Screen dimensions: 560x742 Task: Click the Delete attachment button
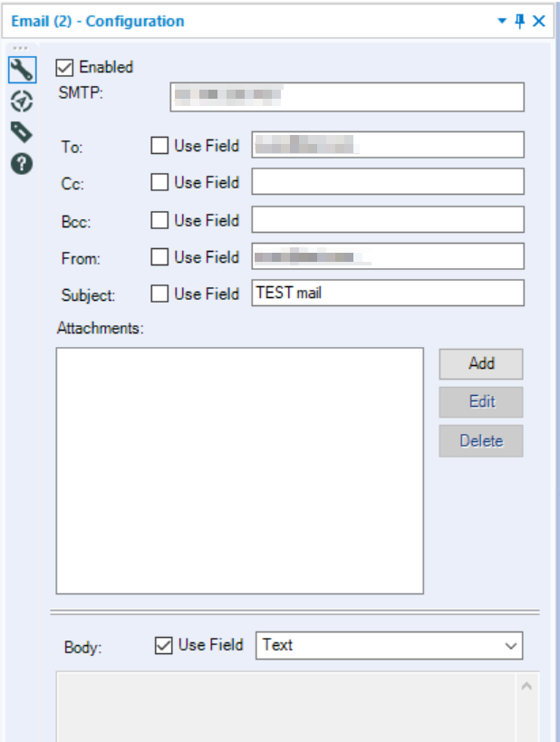[x=481, y=440]
